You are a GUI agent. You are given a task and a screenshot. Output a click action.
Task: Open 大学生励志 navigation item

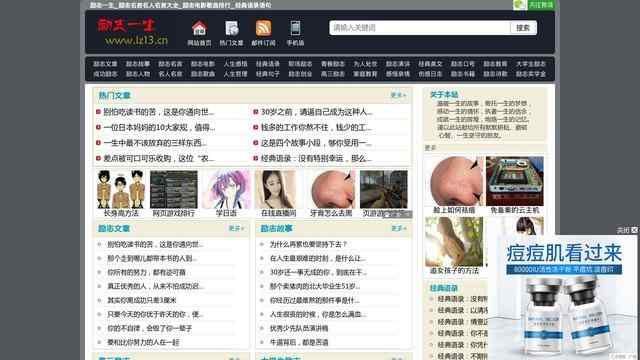[531, 64]
